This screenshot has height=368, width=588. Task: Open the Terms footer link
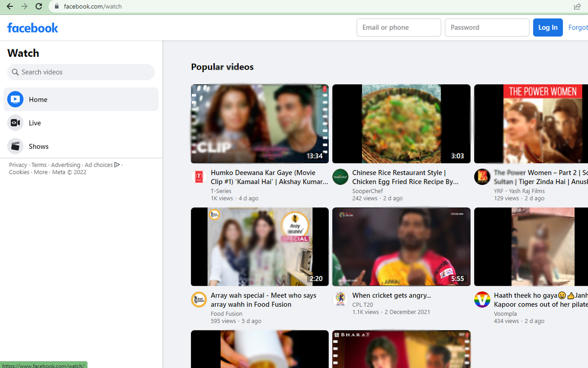click(39, 165)
